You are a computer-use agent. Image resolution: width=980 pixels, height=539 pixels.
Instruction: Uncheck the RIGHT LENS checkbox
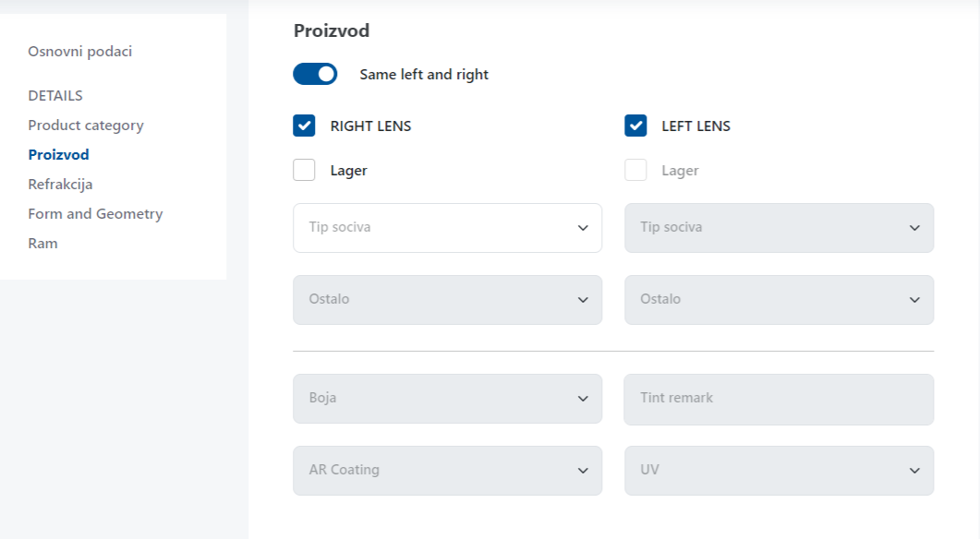pyautogui.click(x=305, y=126)
